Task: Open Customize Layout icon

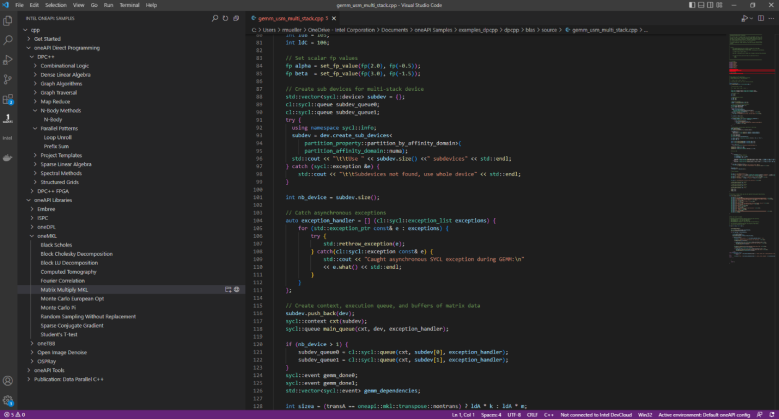Action: click(x=719, y=5)
